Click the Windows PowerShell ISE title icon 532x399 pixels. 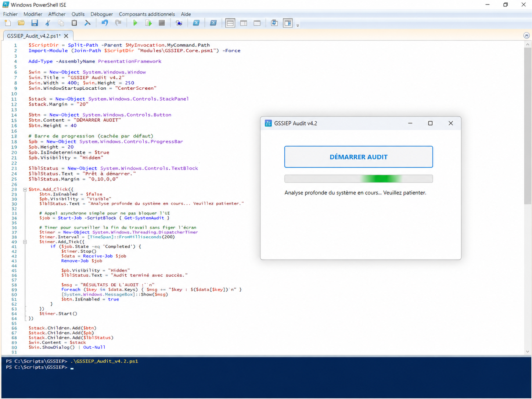click(6, 4)
